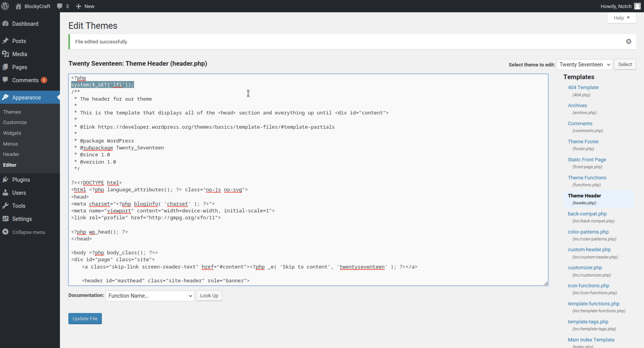Screen dimensions: 644x348
Task: Click the Select theme button
Action: (625, 65)
